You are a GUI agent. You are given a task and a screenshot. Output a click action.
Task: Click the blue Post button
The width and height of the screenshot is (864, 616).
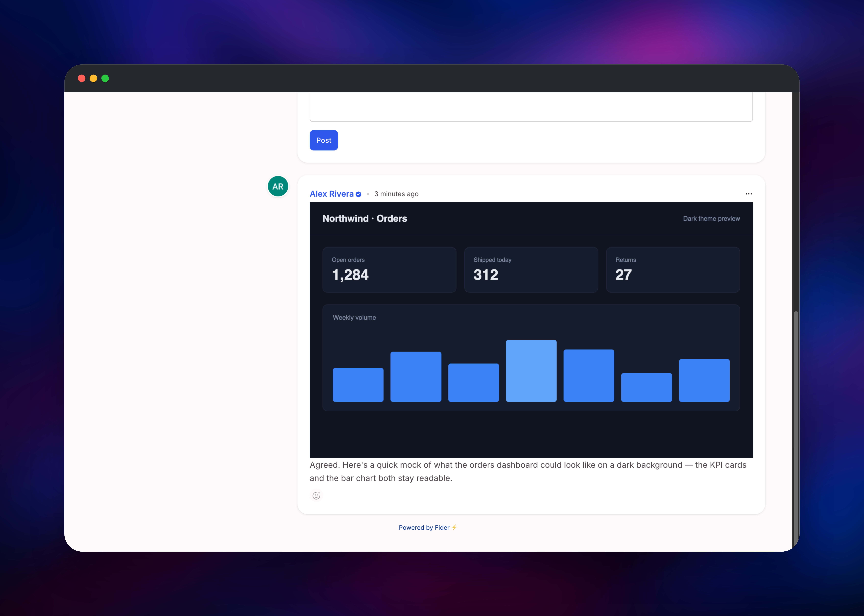324,140
